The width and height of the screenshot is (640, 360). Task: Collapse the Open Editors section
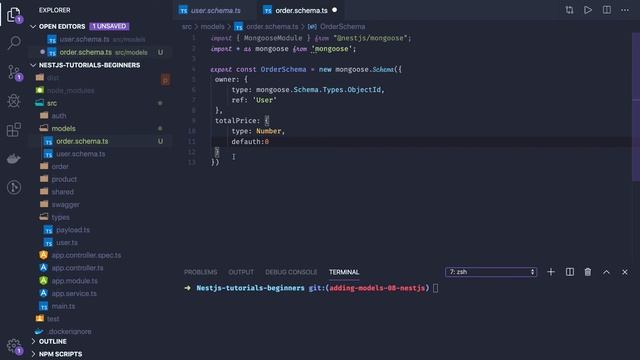[x=33, y=27]
